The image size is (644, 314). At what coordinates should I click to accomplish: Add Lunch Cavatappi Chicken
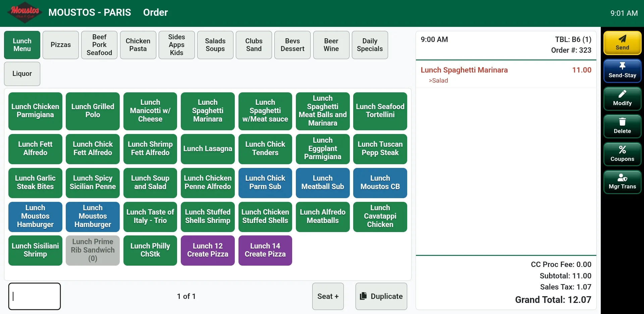pyautogui.click(x=380, y=217)
